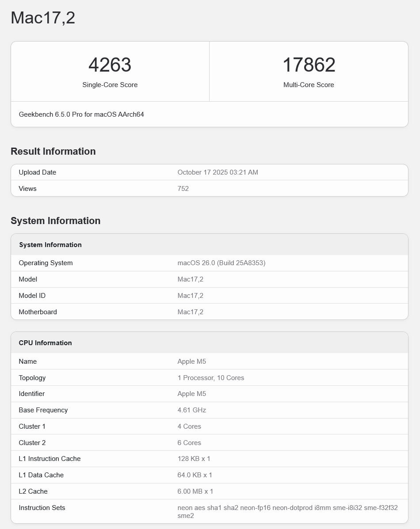Viewport: 420px width, 529px height.
Task: Select the 4 Cores value
Action: click(189, 426)
